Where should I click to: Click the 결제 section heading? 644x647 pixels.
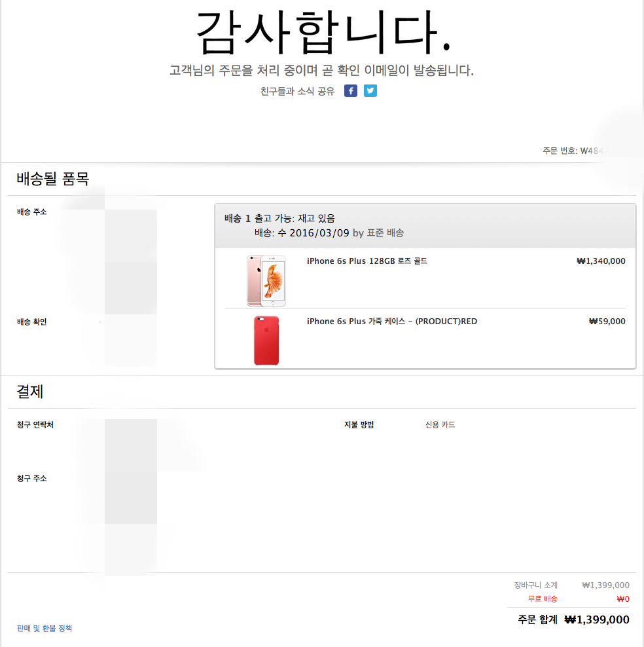point(30,392)
